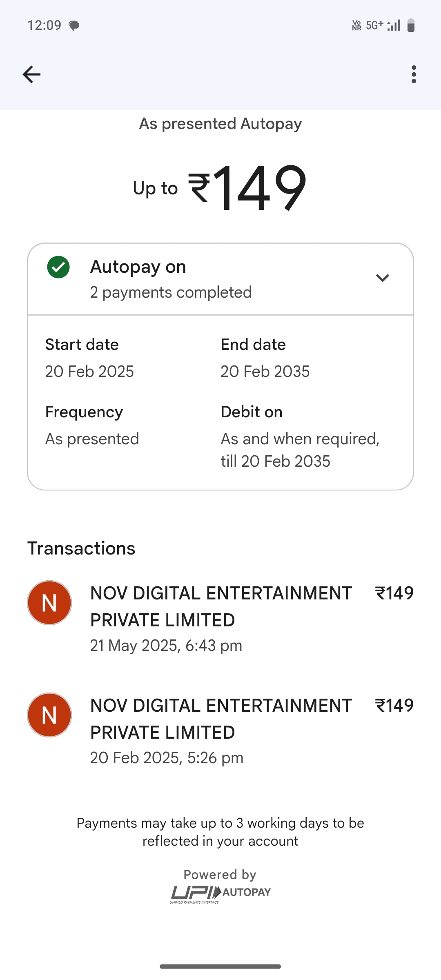The height and width of the screenshot is (980, 441).
Task: Tap the End date 20 Feb 2035
Action: pyautogui.click(x=265, y=371)
